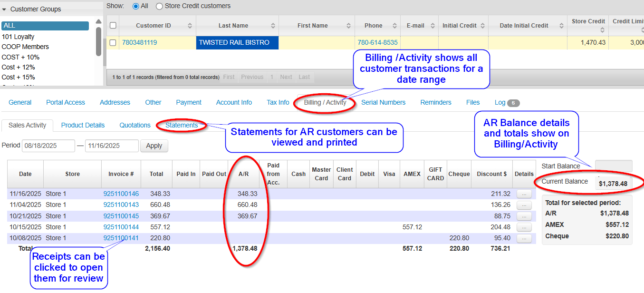Viewport: 644px width, 293px height.
Task: Open invoice 9251100145
Action: tap(121, 216)
